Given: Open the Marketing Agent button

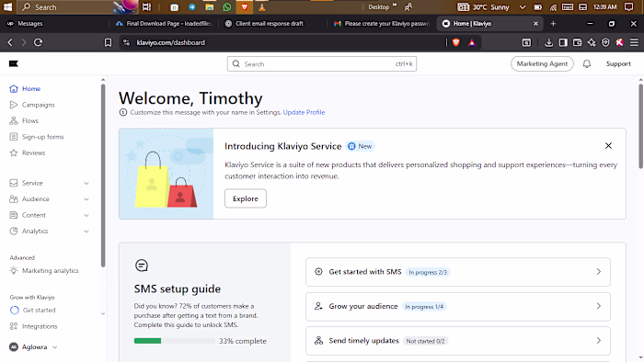Looking at the screenshot, I should point(542,63).
